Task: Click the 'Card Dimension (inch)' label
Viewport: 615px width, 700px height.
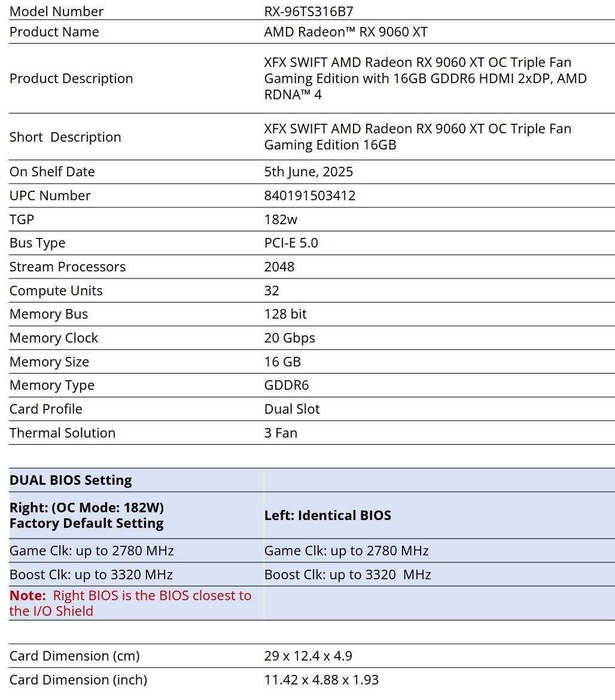Action: point(78,680)
